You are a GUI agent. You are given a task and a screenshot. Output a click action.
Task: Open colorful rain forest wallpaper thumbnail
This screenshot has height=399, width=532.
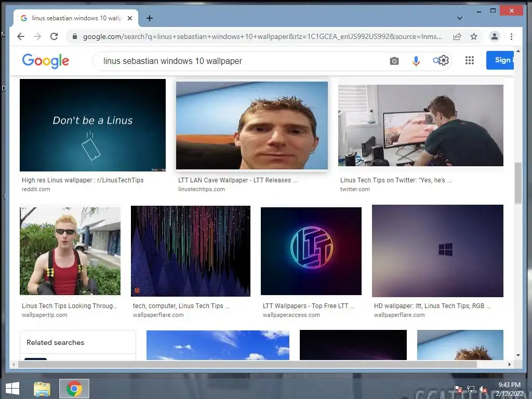pos(191,251)
